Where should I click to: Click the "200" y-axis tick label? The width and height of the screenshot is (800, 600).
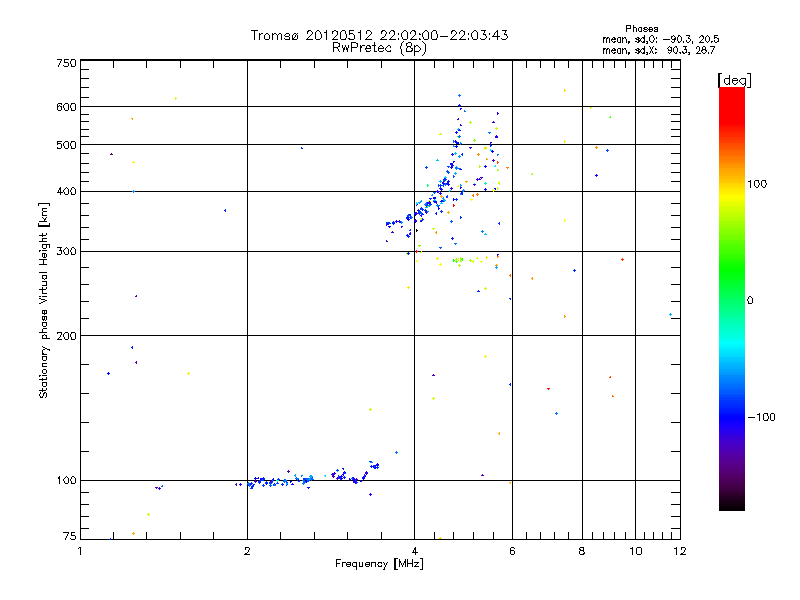[x=66, y=336]
